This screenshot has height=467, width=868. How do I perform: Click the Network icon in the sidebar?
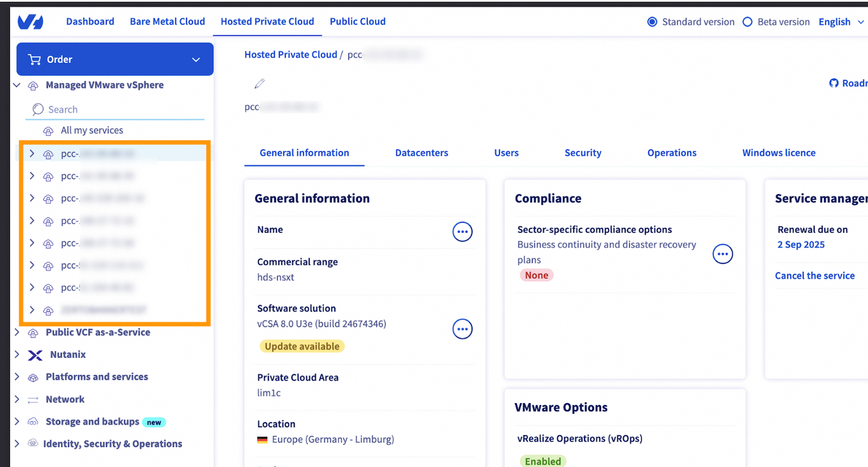point(33,399)
